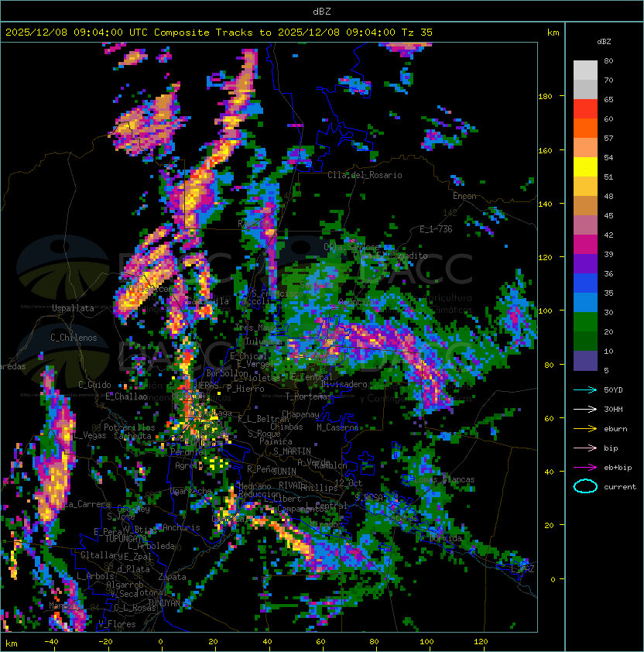The image size is (644, 652).
Task: Click the 140 km vertical axis tick label
Action: point(545,204)
